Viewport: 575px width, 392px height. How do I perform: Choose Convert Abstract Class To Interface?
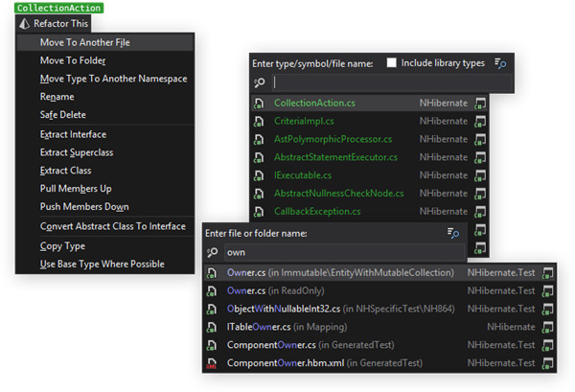pyautogui.click(x=112, y=226)
